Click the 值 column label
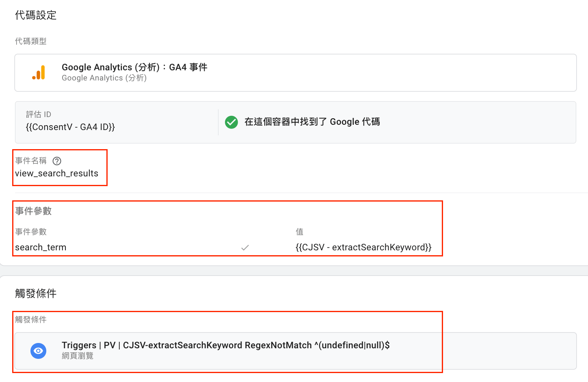 300,232
